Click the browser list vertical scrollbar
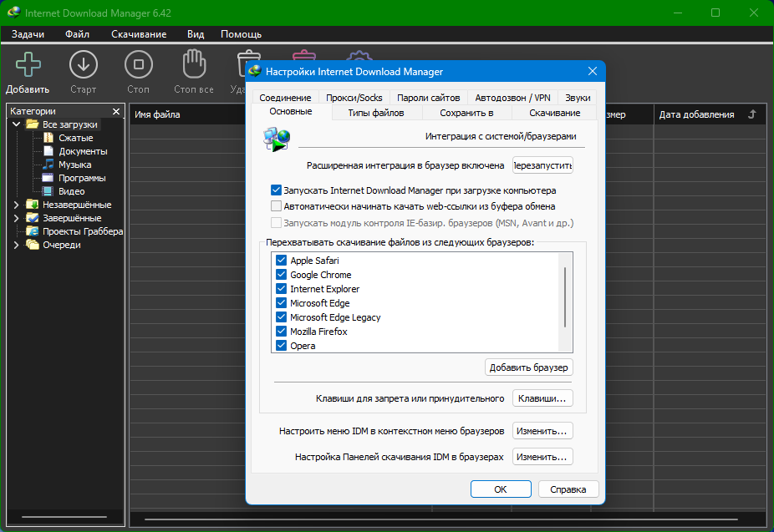 click(565, 297)
